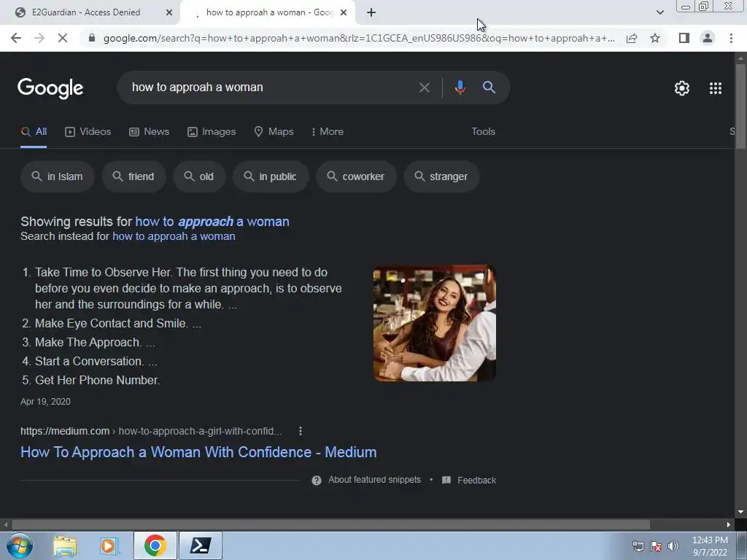Image resolution: width=747 pixels, height=560 pixels.
Task: Bookmark this page with star icon
Action: [x=655, y=38]
